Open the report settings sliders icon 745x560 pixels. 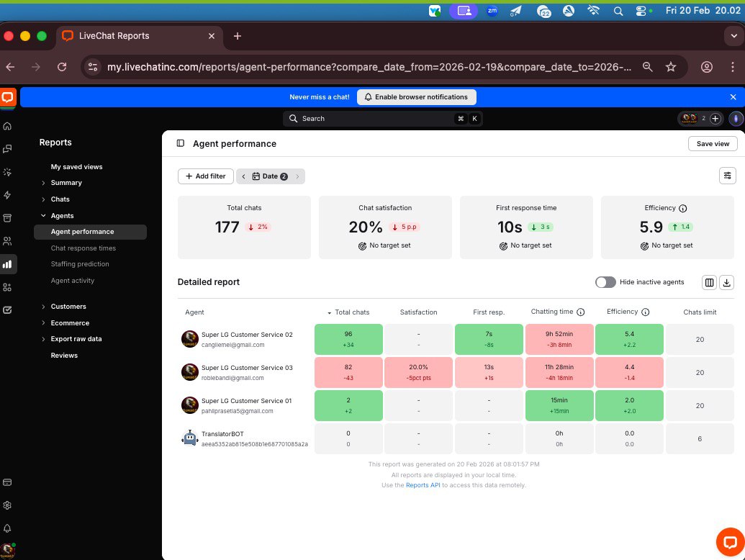point(727,176)
